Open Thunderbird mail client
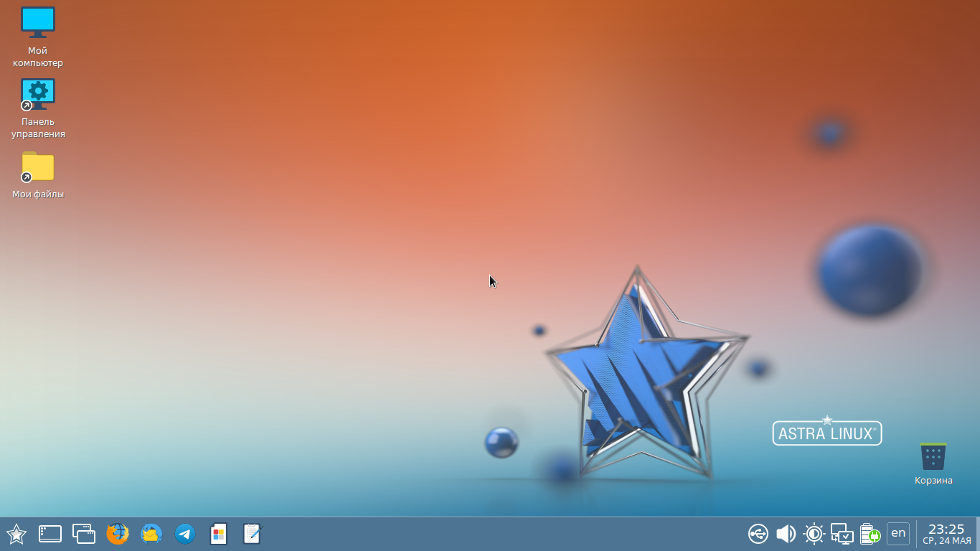Image resolution: width=980 pixels, height=551 pixels. coord(151,534)
